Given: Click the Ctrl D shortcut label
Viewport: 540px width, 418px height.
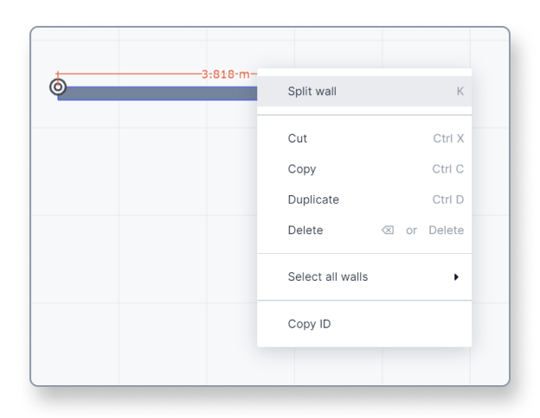Looking at the screenshot, I should 448,200.
